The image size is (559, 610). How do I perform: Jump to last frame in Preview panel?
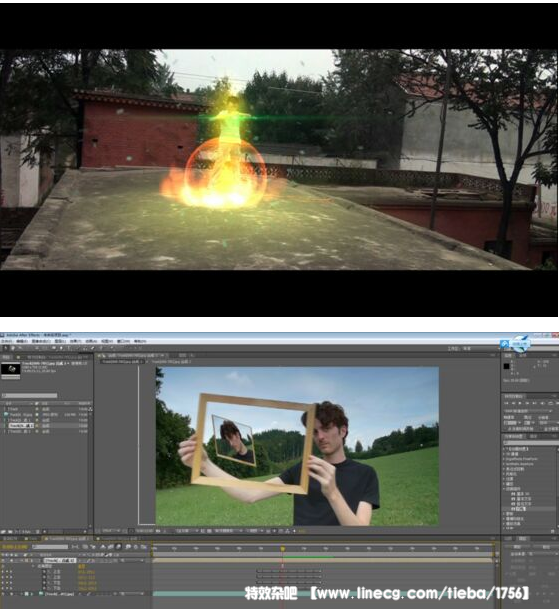point(534,403)
